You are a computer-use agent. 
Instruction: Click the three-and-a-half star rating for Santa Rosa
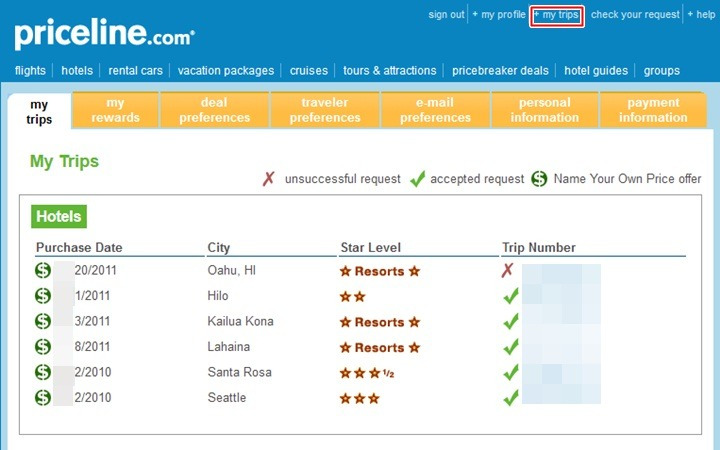point(367,373)
